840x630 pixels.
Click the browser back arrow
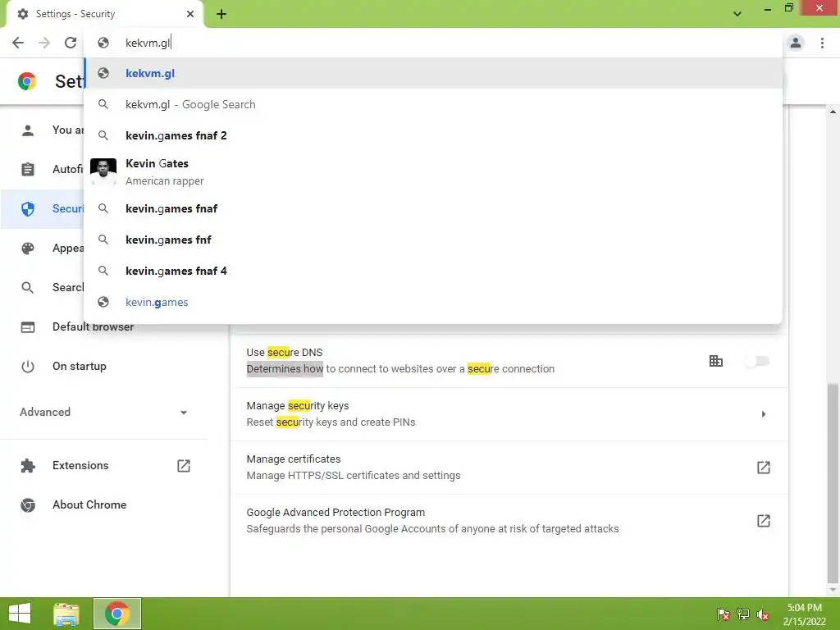(x=18, y=43)
